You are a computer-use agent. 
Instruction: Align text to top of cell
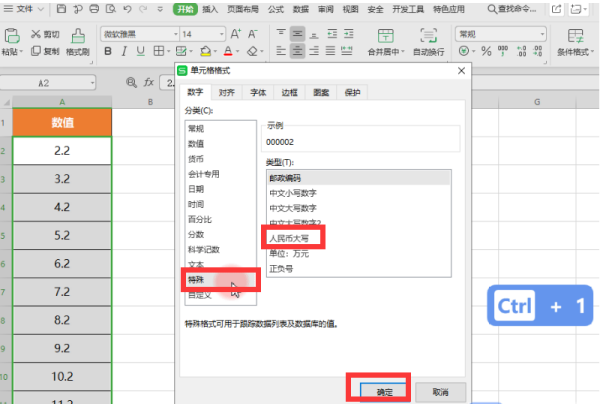[281, 34]
